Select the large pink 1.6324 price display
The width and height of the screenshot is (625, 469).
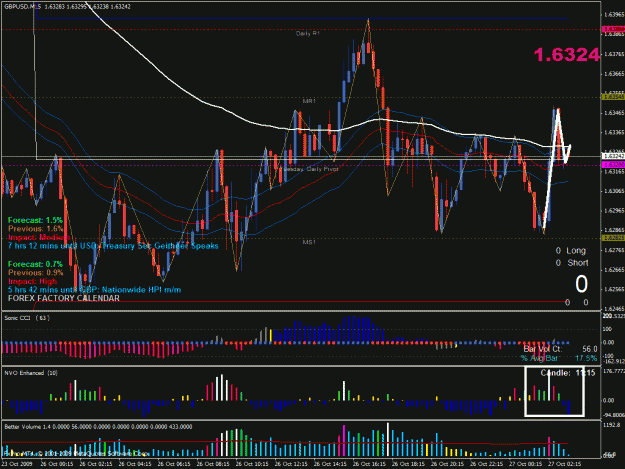tap(566, 55)
